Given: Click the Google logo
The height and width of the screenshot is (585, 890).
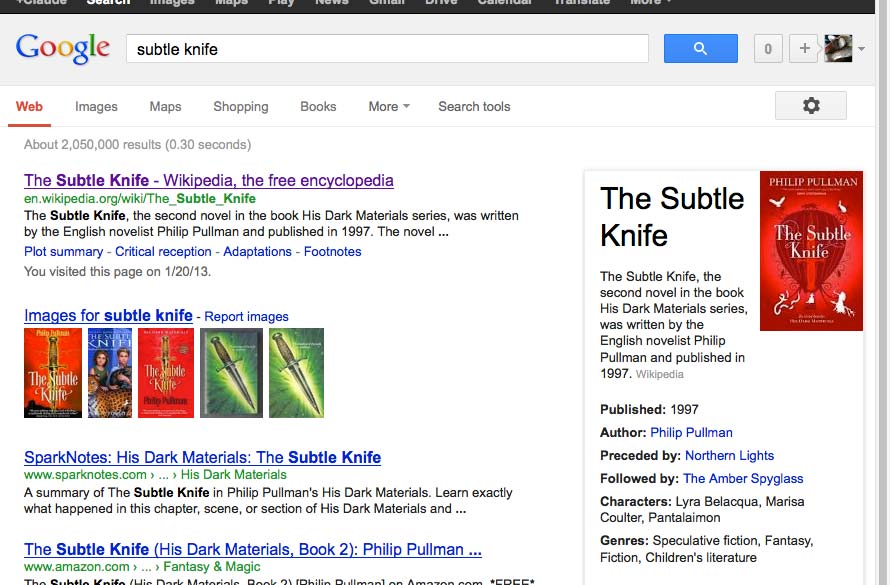Looking at the screenshot, I should pos(62,48).
